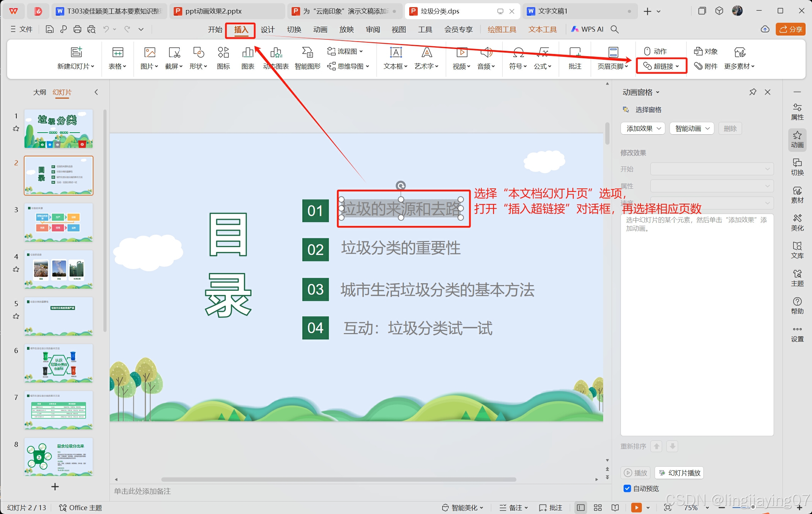Viewport: 812px width, 514px height.
Task: Click the 幻灯片播放 button
Action: pyautogui.click(x=679, y=473)
